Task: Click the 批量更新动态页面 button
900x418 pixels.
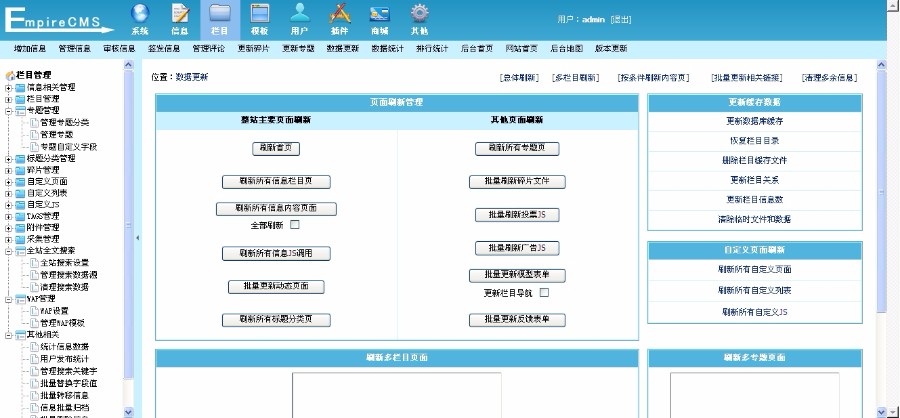Action: tap(276, 287)
